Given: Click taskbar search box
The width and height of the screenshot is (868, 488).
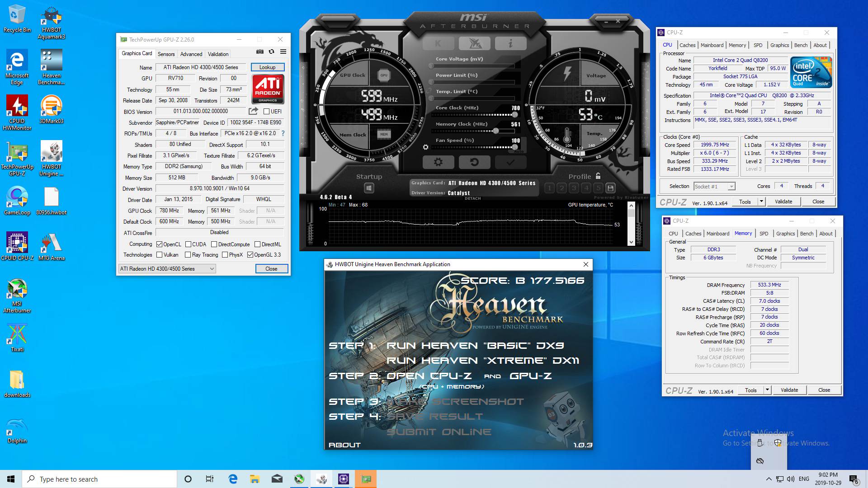Looking at the screenshot, I should pos(99,479).
